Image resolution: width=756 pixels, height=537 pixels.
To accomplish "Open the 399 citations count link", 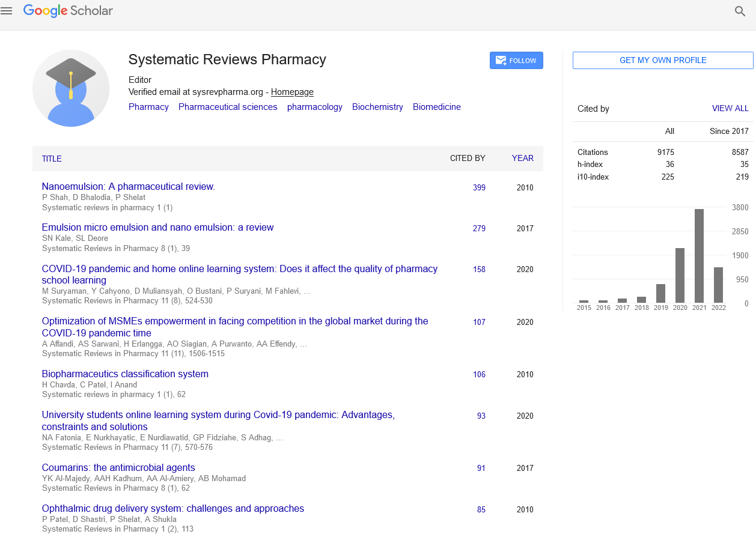I will pos(479,187).
